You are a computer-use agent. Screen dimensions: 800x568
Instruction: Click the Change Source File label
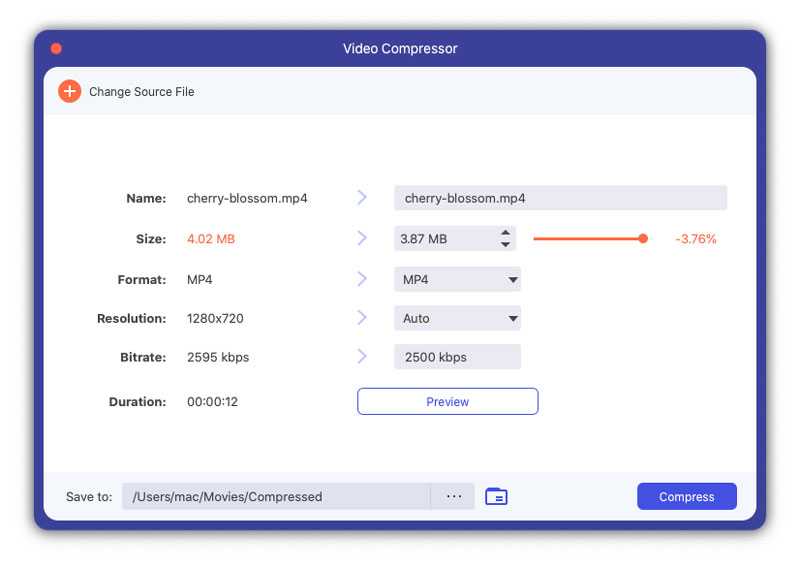pos(142,92)
